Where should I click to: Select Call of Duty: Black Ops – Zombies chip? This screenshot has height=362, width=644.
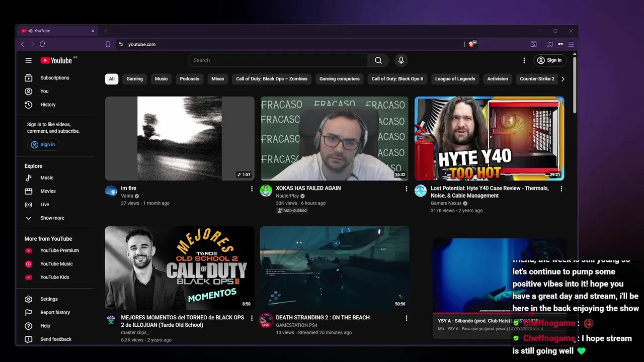click(x=272, y=79)
